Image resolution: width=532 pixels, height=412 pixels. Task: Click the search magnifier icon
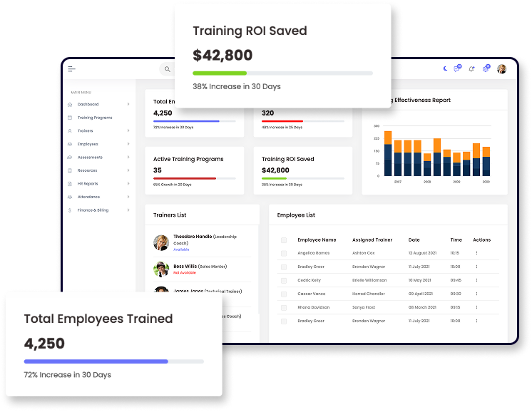point(168,69)
